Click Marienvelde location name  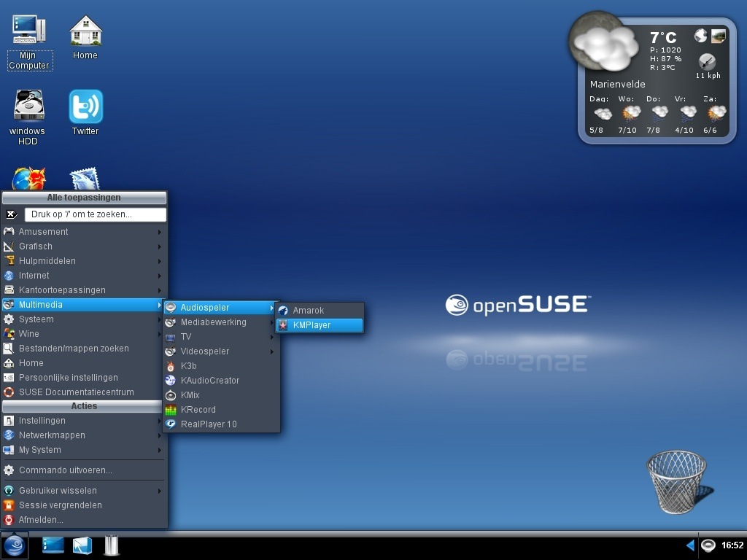pyautogui.click(x=617, y=85)
